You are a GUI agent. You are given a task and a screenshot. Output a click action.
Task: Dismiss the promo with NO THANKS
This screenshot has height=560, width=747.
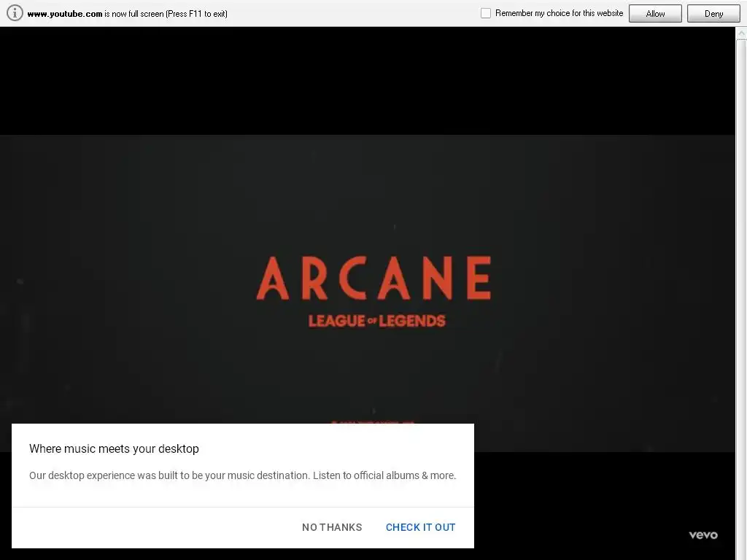332,527
